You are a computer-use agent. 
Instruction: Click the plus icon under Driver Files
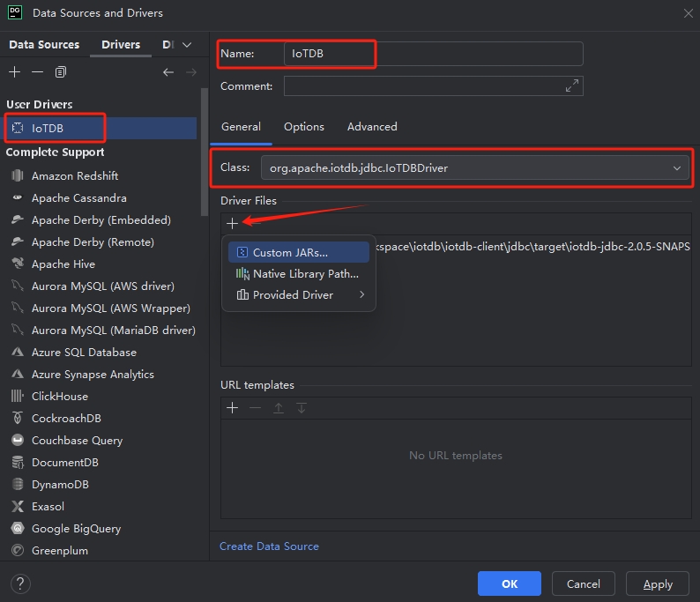[233, 223]
